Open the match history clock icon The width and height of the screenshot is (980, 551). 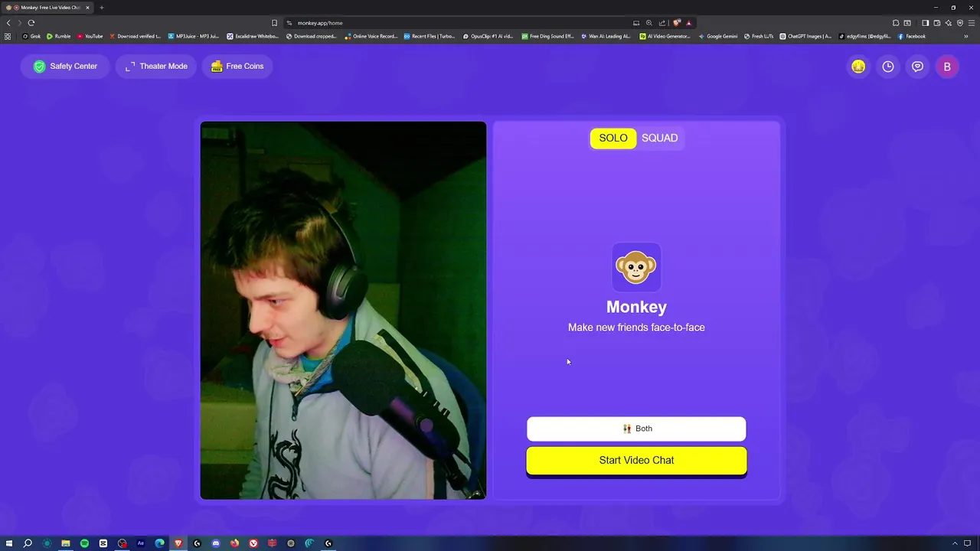click(x=888, y=67)
